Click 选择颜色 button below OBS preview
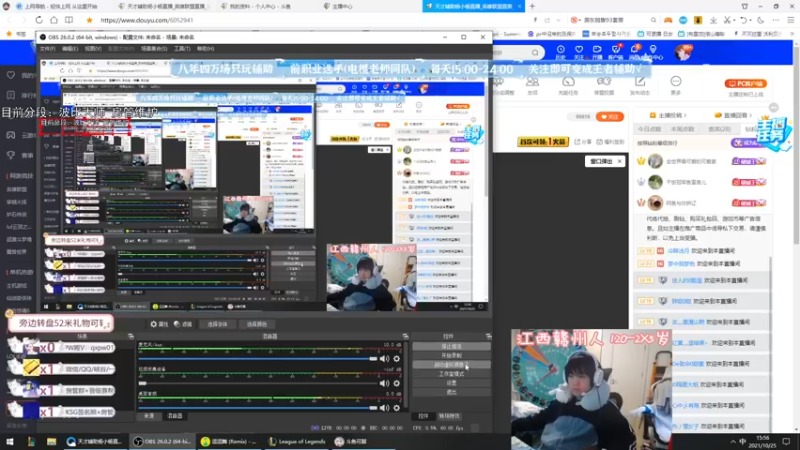 [257, 324]
